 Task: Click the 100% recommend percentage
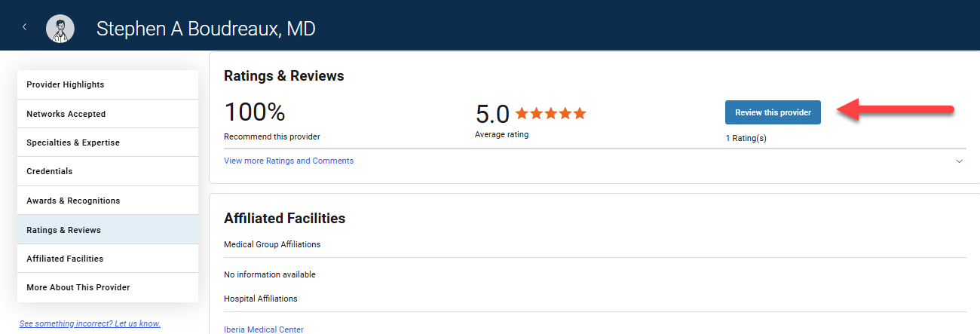pos(255,113)
